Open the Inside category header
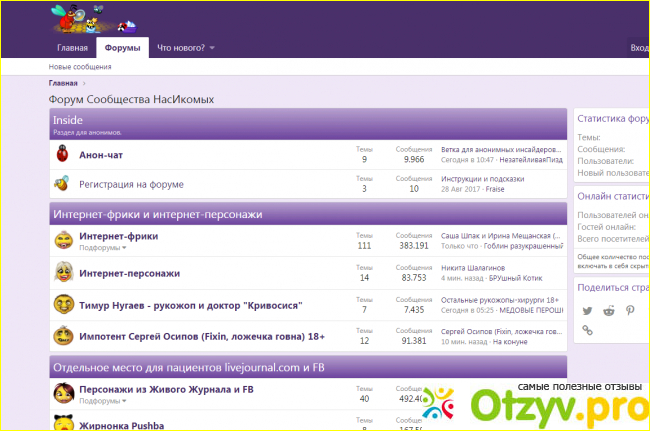The height and width of the screenshot is (431, 650). pos(68,120)
